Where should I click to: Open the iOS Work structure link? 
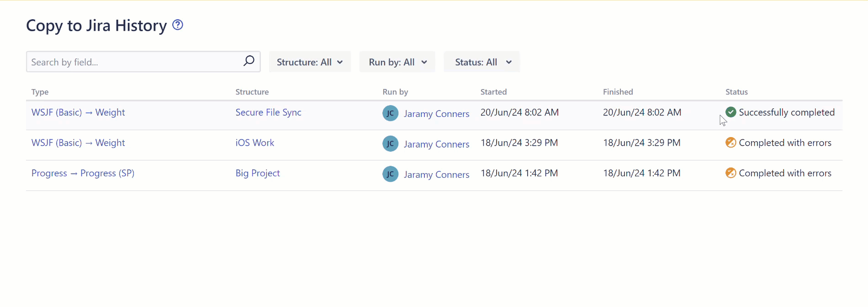[x=254, y=143]
